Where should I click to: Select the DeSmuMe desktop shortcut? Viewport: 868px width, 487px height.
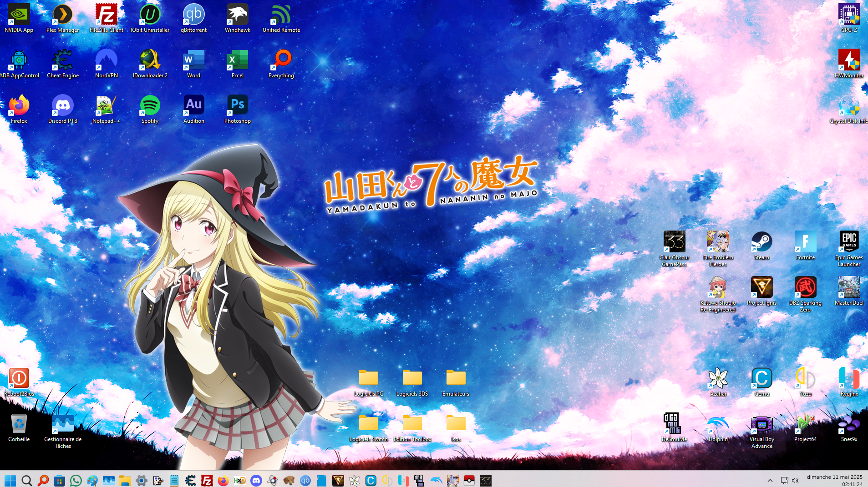pos(675,427)
